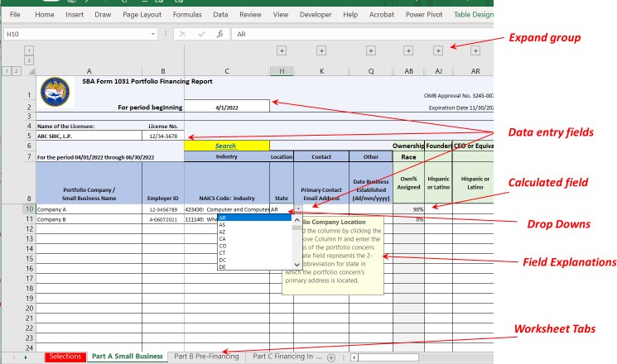Switch to the Part B Pre-Financing sheet
The height and width of the screenshot is (364, 617).
click(205, 357)
